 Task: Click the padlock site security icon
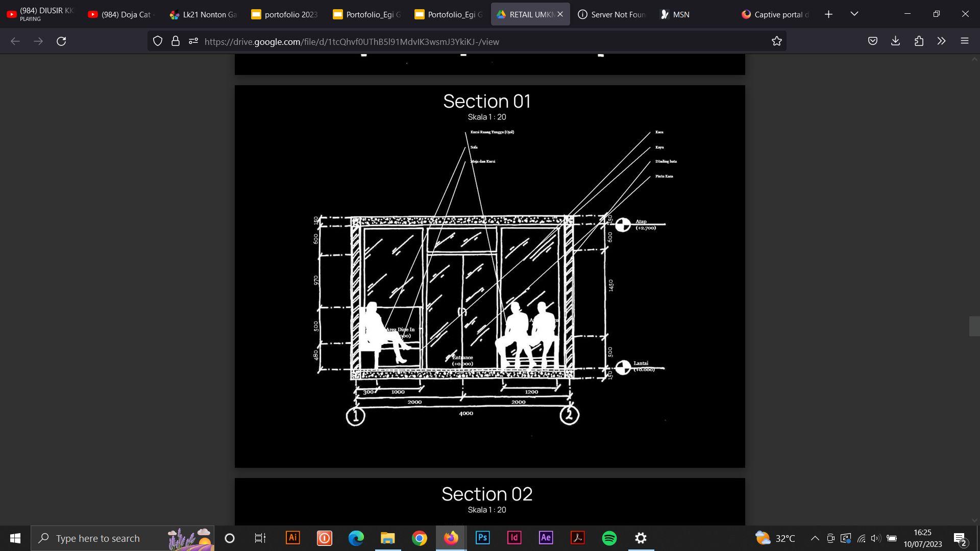pos(175,41)
